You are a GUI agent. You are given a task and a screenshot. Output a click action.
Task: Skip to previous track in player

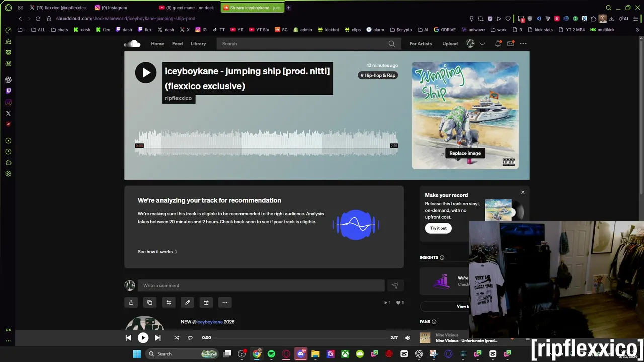tap(128, 338)
